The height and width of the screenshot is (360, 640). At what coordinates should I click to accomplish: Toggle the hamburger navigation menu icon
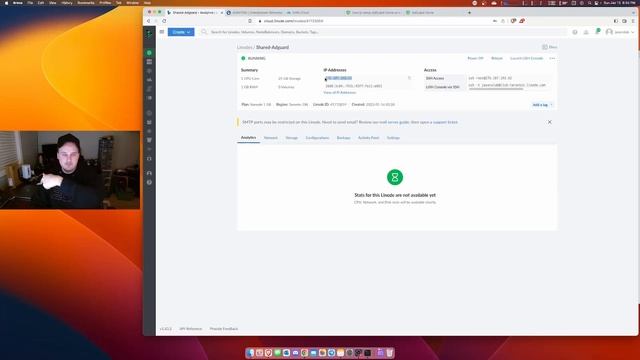point(162,32)
